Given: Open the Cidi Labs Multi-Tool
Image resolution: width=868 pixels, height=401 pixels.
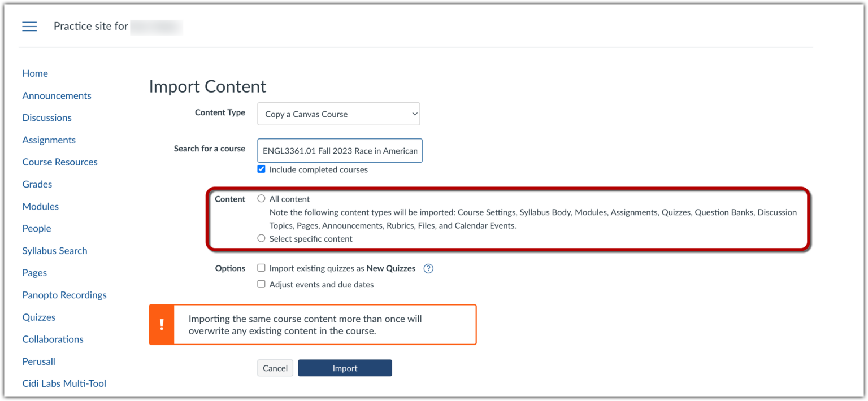Looking at the screenshot, I should (64, 383).
